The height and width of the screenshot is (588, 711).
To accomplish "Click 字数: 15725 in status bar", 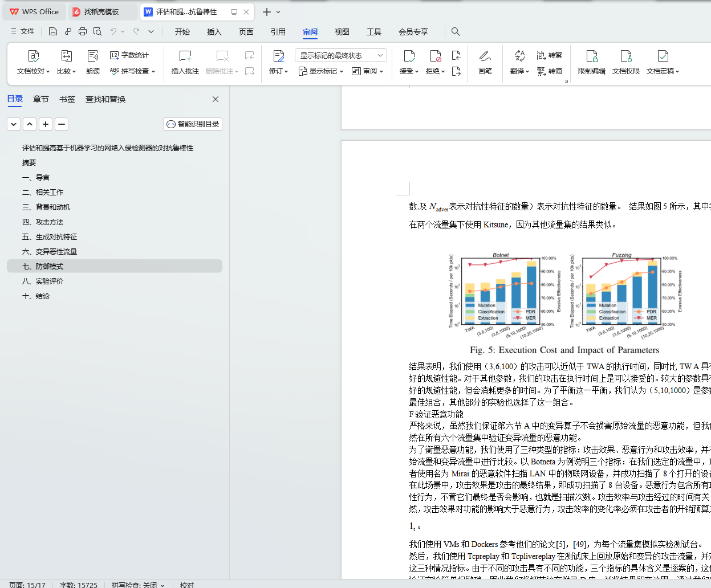I will [79, 585].
